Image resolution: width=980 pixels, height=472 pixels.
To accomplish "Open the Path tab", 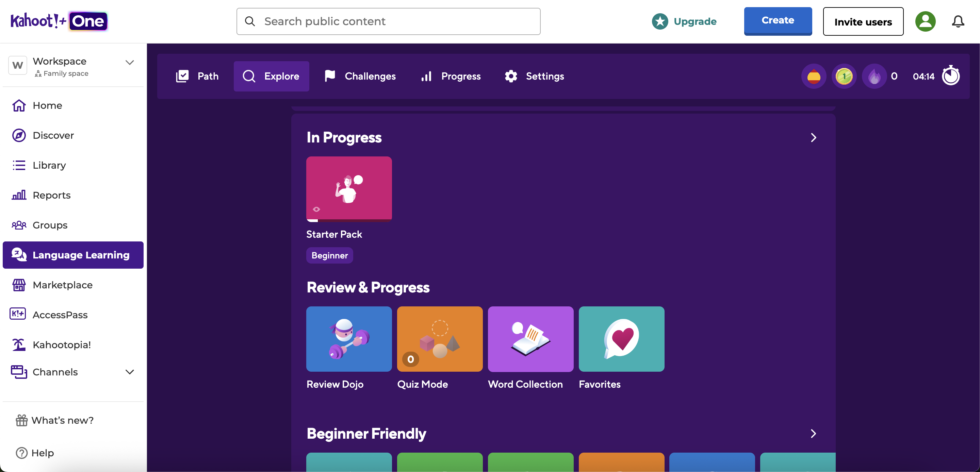I will pyautogui.click(x=197, y=77).
